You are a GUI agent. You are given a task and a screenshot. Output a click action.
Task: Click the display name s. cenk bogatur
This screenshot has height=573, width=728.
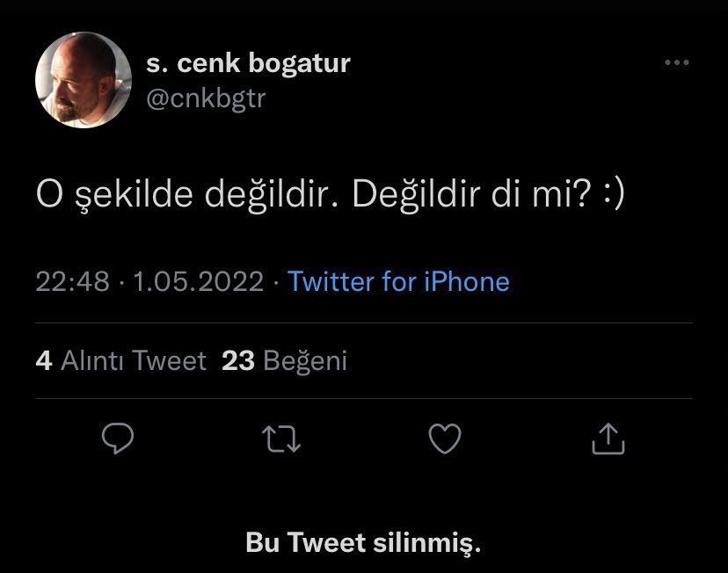pos(249,63)
